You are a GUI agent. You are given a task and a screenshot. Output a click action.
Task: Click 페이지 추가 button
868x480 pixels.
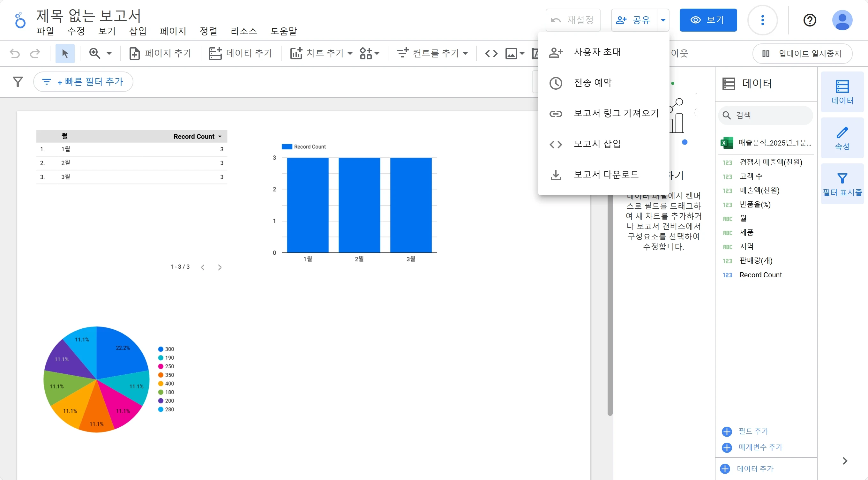(161, 53)
